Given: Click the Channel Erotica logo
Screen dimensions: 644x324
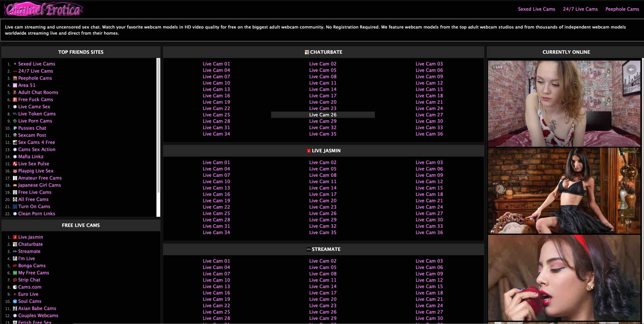Looking at the screenshot, I should [x=43, y=9].
